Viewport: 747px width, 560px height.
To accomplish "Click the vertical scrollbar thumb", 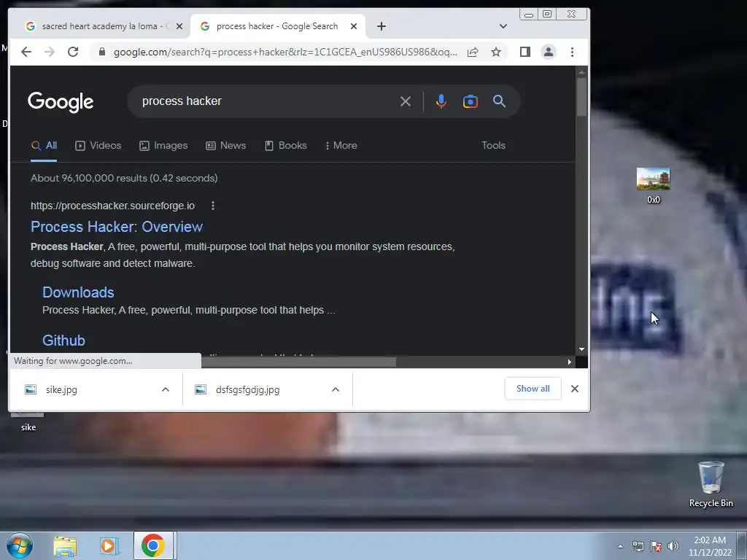I will coord(581,97).
